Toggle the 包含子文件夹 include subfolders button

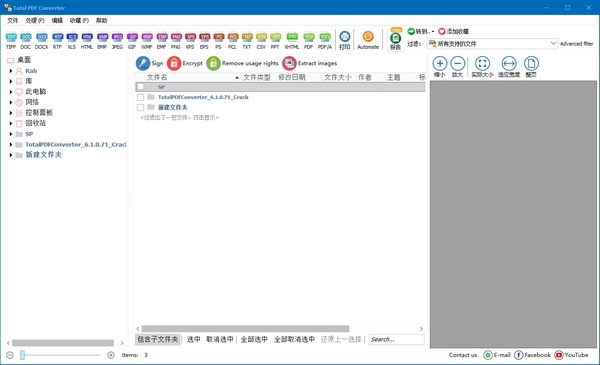158,339
